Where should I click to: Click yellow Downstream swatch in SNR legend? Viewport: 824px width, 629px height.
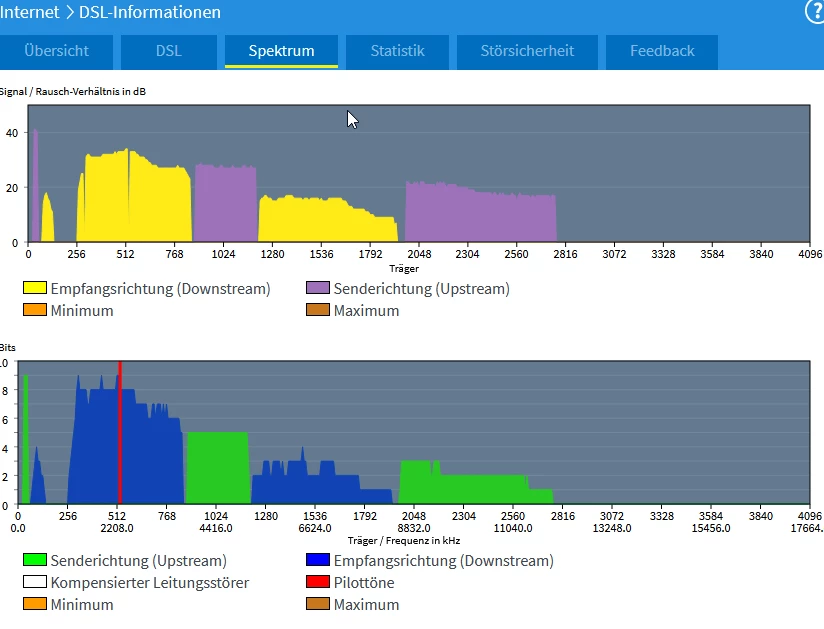[35, 289]
